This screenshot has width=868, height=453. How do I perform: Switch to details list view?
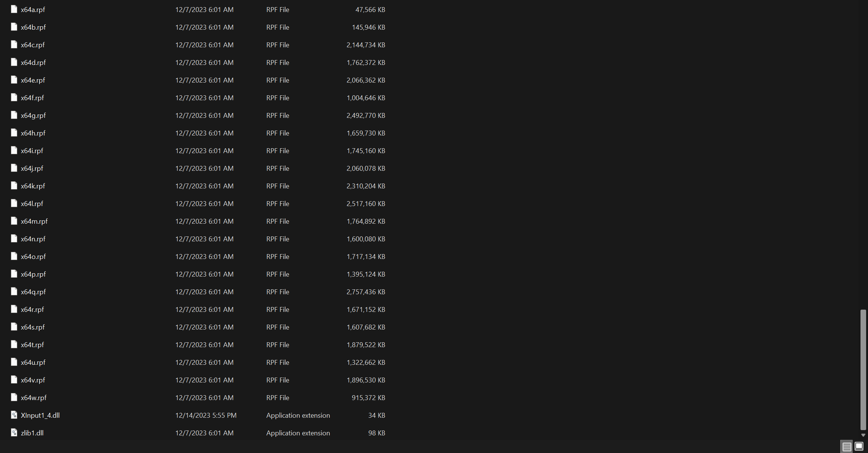pos(847,447)
